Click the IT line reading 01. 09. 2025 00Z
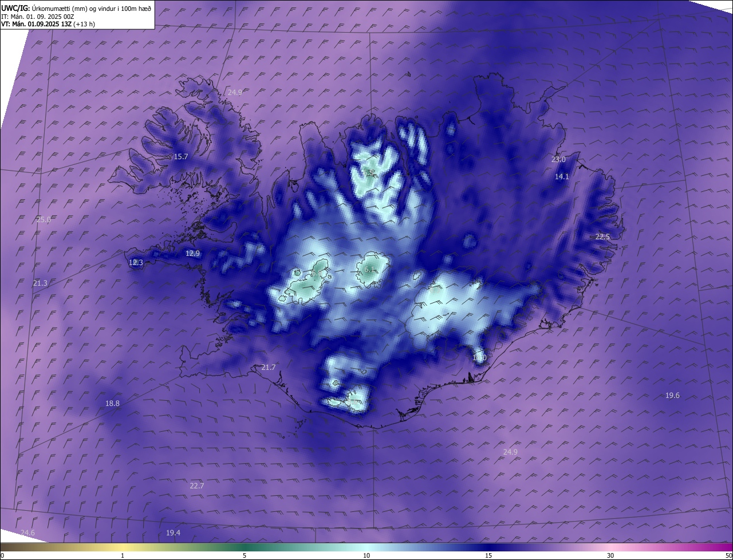The image size is (733, 560). [x=39, y=17]
